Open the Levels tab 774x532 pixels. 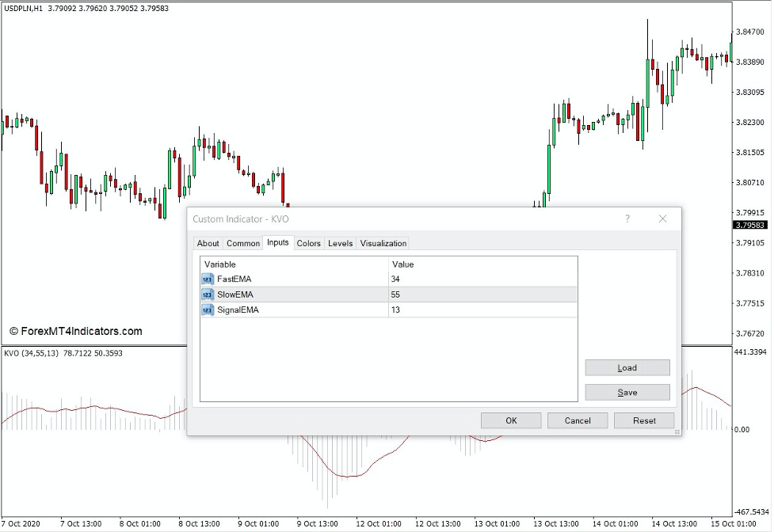pos(340,243)
